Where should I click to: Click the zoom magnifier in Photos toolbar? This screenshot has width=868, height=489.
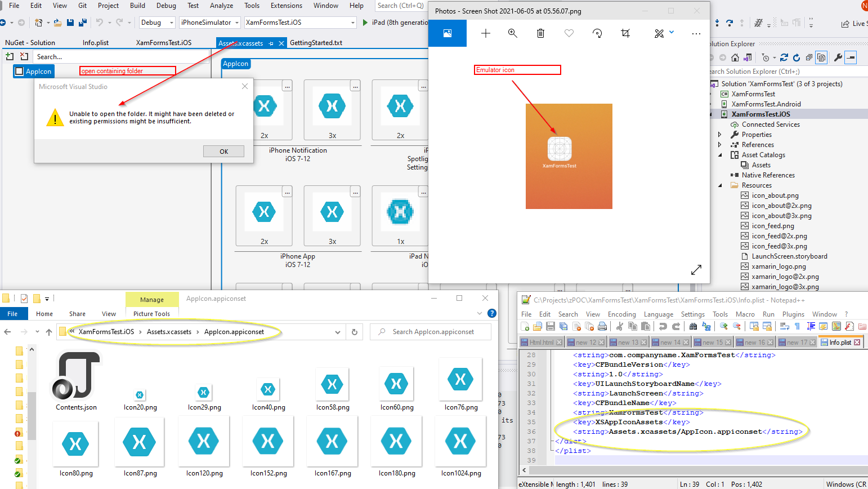[x=512, y=33]
